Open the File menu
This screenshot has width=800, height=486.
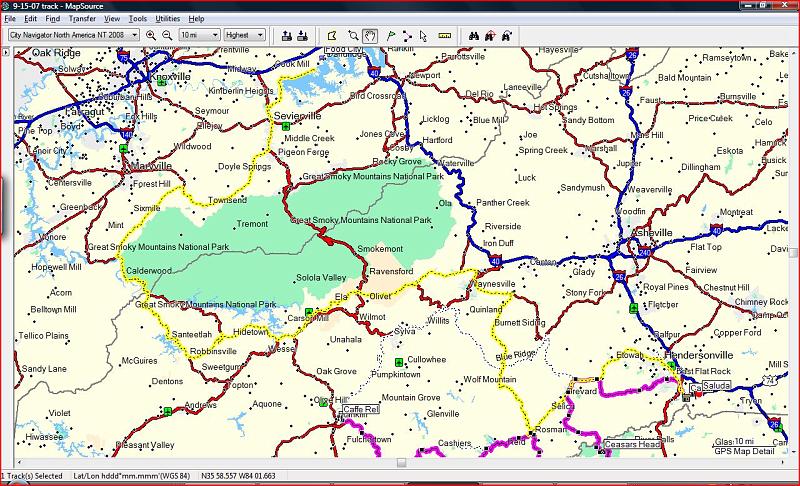click(x=10, y=19)
